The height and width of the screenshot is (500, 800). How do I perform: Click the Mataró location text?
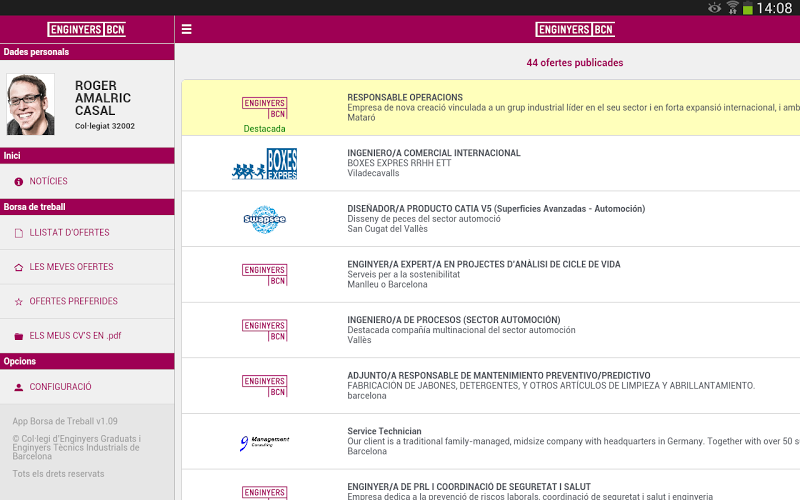point(361,117)
